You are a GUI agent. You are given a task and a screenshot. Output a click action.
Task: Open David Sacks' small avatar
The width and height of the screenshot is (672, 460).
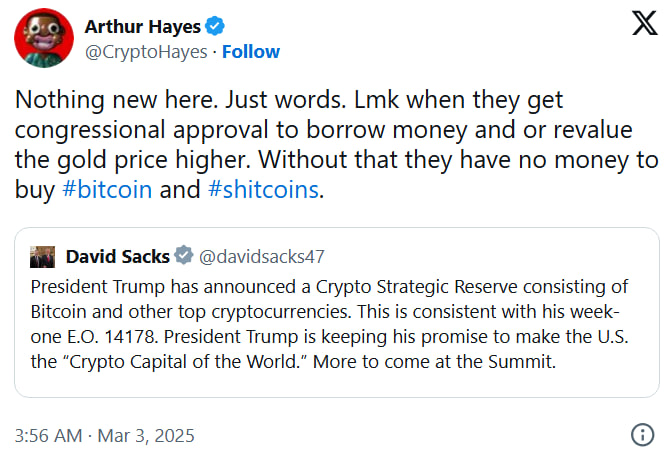point(42,256)
